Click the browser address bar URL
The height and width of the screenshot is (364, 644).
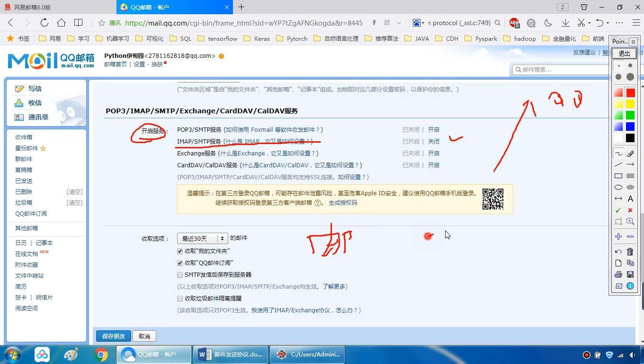(x=244, y=23)
